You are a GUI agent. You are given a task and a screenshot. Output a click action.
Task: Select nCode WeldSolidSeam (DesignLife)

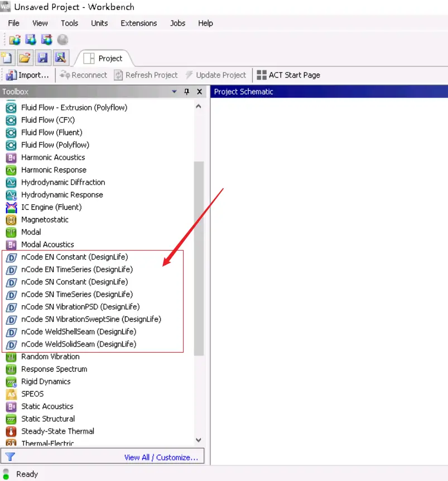coord(79,344)
